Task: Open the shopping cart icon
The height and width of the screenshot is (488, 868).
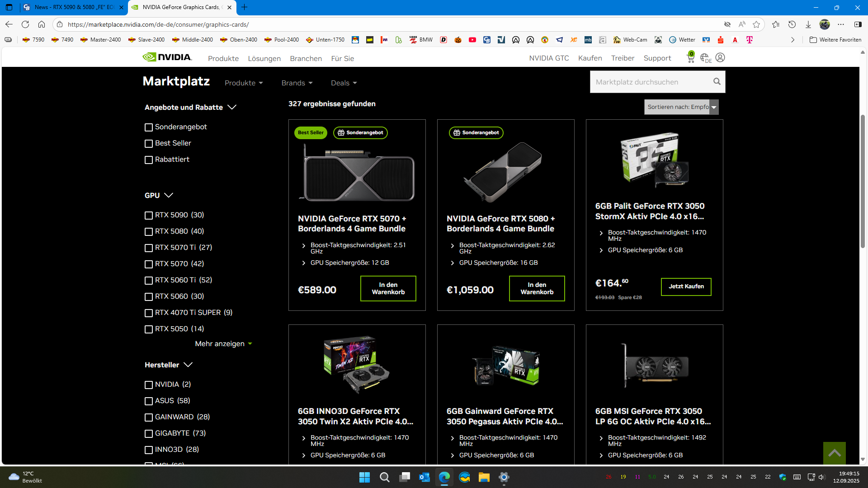Action: pos(690,58)
